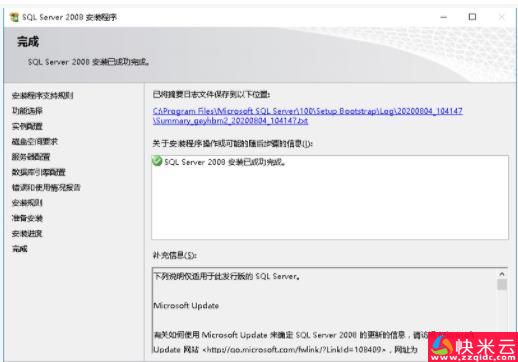Select the 数据库引擎配置 step
This screenshot has width=518, height=362.
point(39,172)
